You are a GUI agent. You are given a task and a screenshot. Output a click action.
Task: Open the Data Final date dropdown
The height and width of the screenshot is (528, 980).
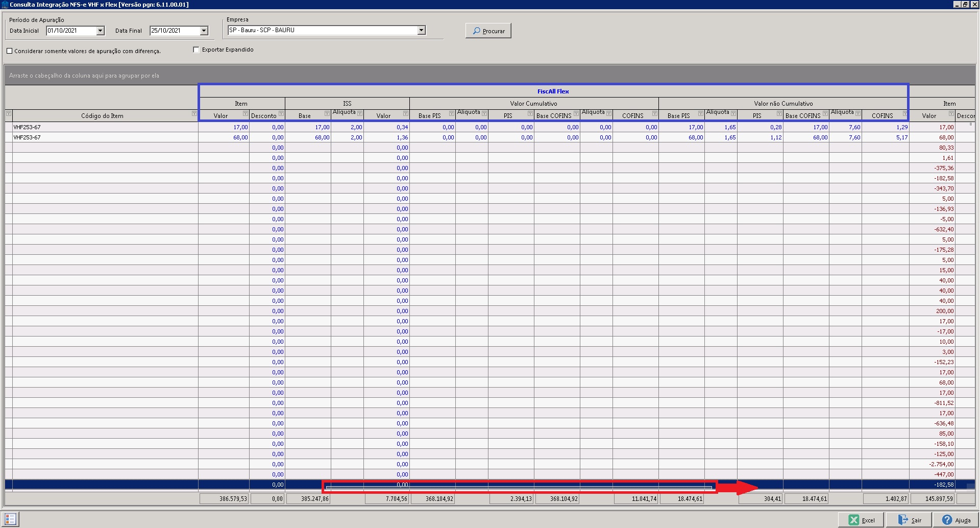[x=204, y=31]
